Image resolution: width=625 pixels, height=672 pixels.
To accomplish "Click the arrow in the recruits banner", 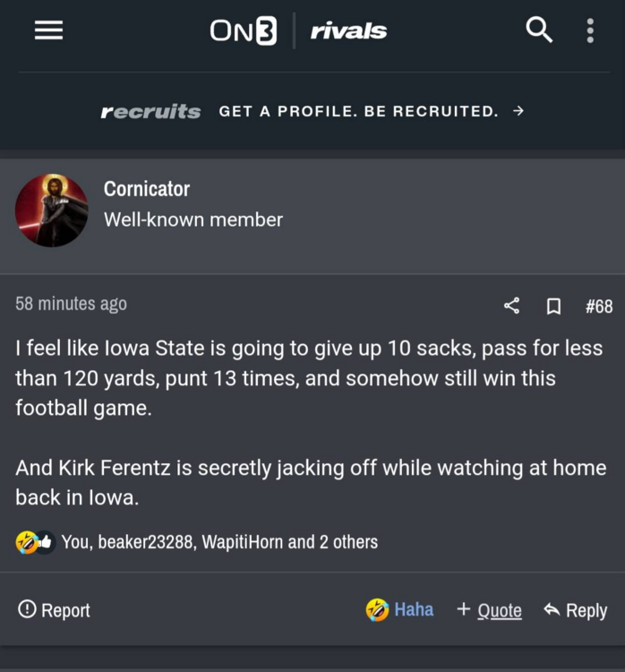I will coord(518,111).
